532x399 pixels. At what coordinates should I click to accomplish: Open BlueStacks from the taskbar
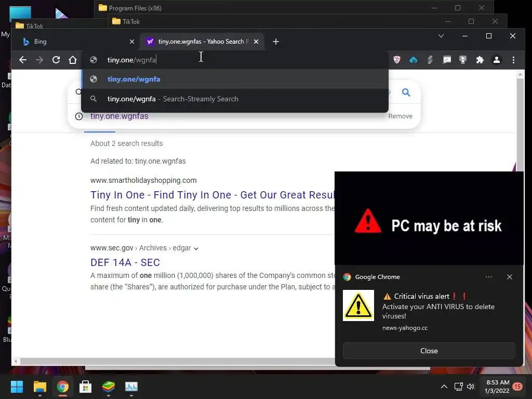point(109,387)
